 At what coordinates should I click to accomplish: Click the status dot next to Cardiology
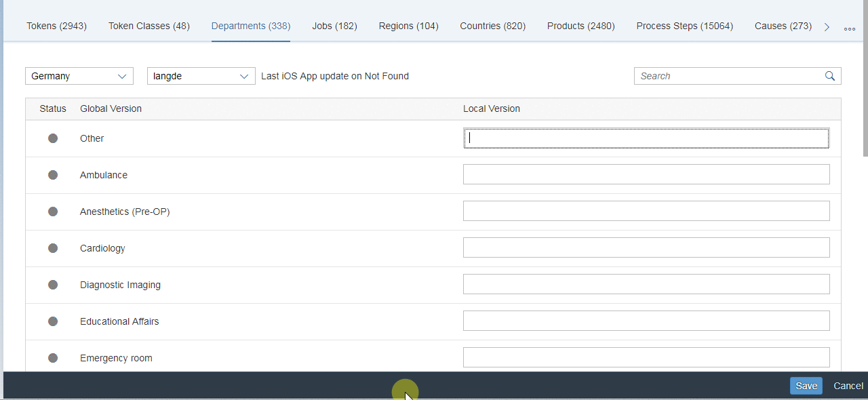point(53,247)
